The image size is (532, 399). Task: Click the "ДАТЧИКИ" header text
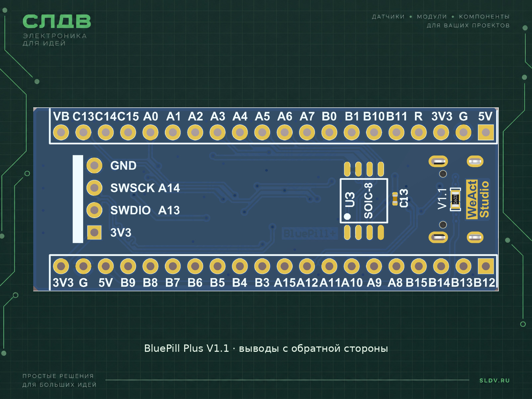click(x=388, y=17)
